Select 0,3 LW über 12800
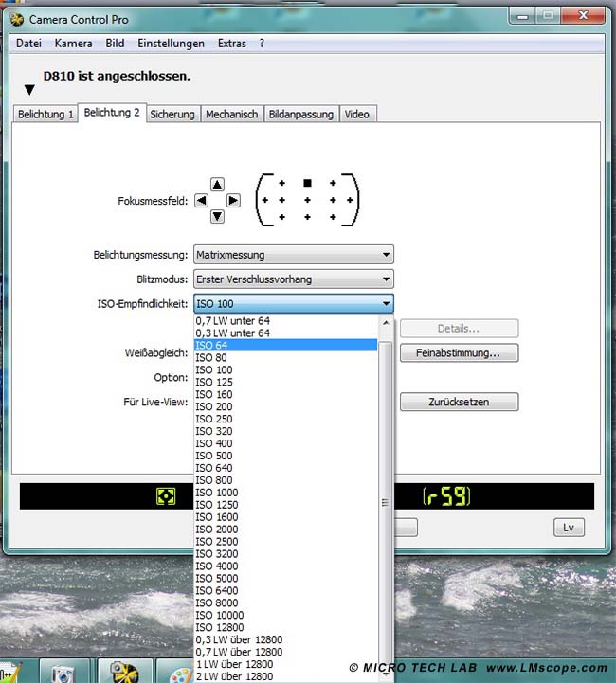This screenshot has height=683, width=616. pyautogui.click(x=286, y=639)
